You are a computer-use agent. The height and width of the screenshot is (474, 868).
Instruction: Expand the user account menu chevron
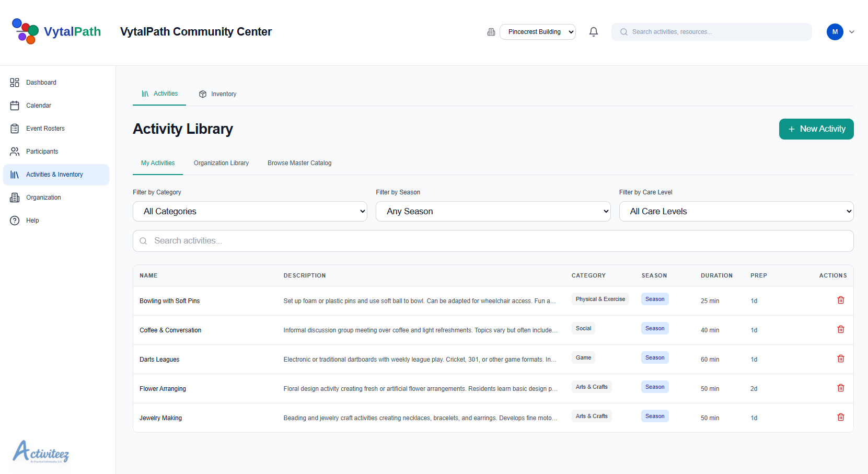pos(852,32)
